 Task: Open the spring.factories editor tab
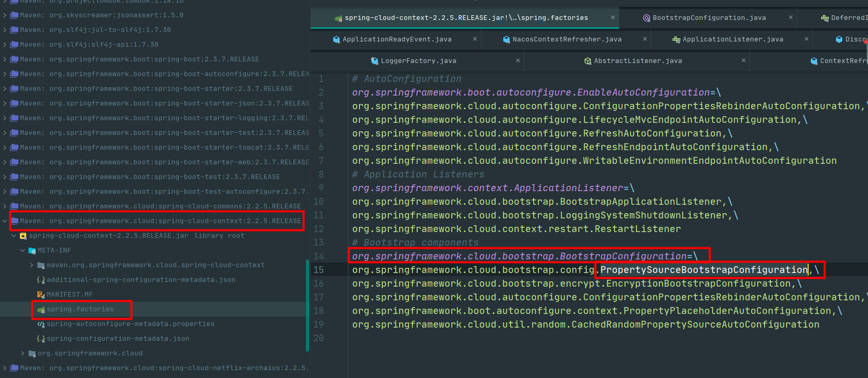(465, 18)
